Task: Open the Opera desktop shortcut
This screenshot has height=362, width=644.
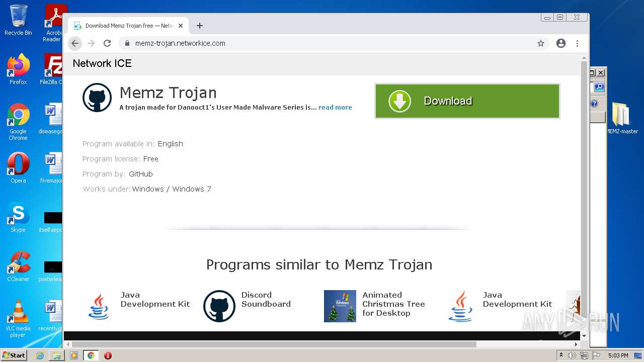Action: 18,168
